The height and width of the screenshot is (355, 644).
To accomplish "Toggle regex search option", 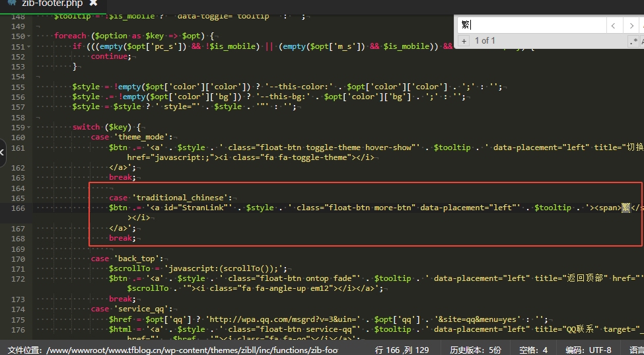I will click(635, 41).
